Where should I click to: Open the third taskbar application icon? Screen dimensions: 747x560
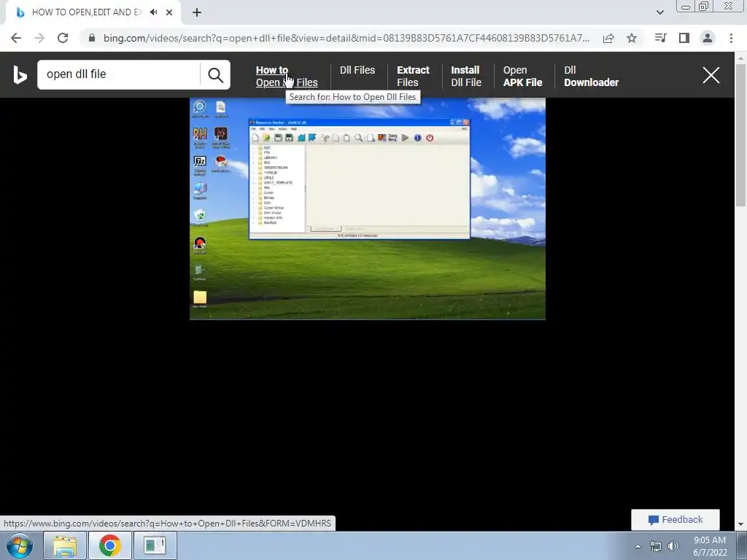click(155, 545)
